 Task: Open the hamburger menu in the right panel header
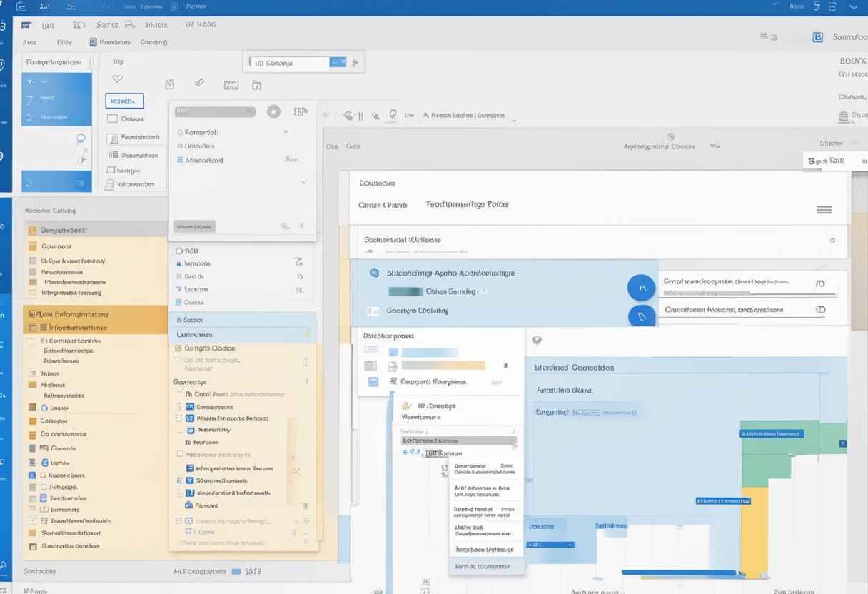point(824,209)
